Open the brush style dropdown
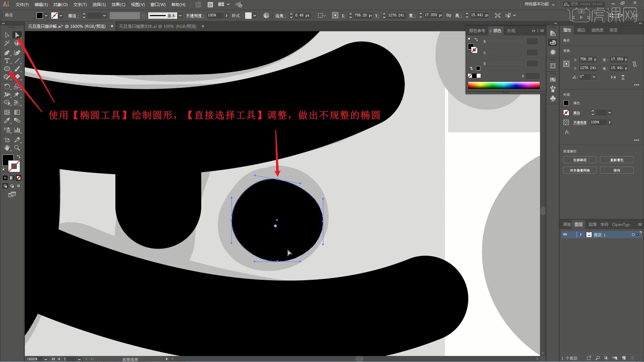This screenshot has height=362, width=644. point(180,15)
